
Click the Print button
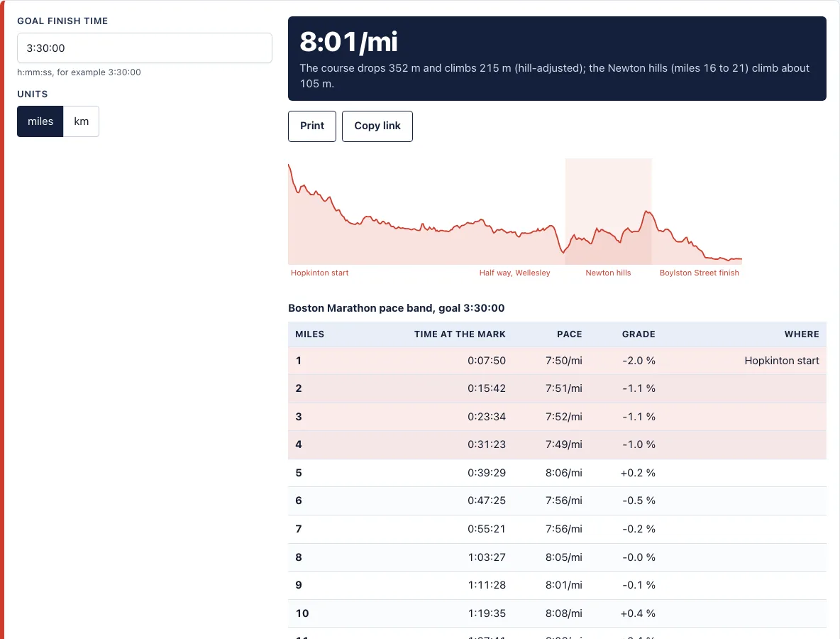tap(312, 126)
